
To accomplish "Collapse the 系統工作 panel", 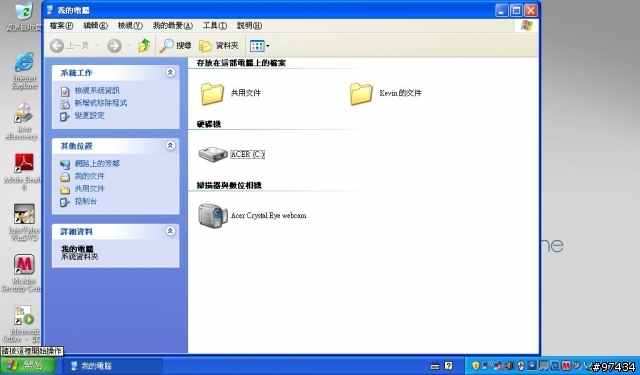I will [x=170, y=72].
